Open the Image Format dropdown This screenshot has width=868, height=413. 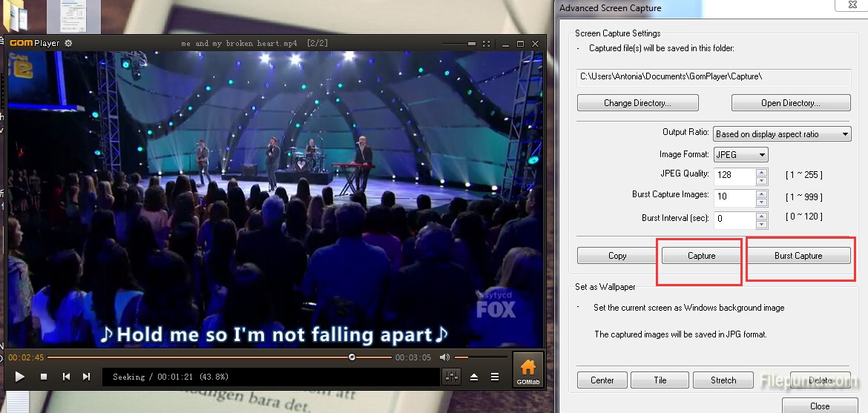click(762, 155)
